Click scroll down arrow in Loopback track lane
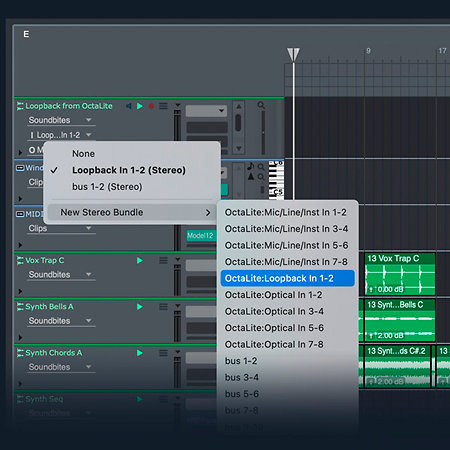The width and height of the screenshot is (450, 450). pyautogui.click(x=239, y=148)
